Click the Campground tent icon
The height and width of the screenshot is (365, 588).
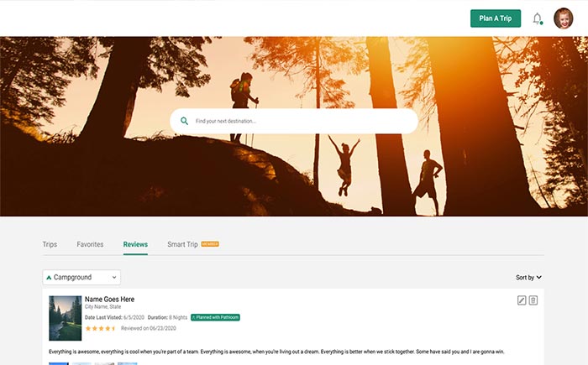tap(49, 277)
